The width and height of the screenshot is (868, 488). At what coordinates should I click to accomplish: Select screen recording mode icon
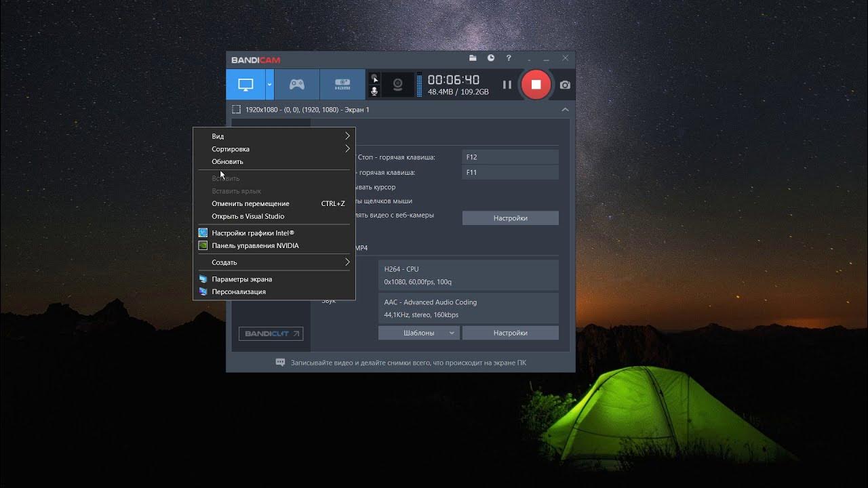(x=245, y=85)
